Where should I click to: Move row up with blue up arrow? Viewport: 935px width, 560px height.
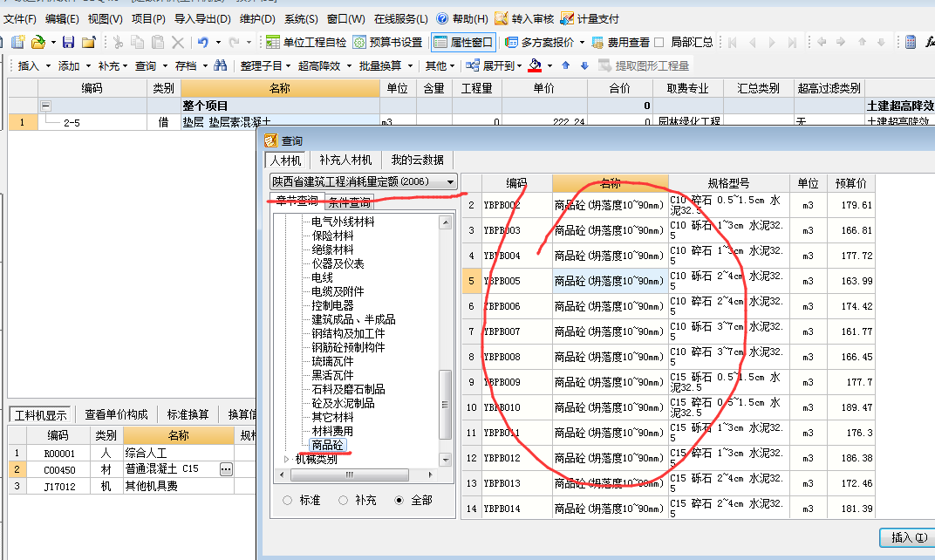[566, 65]
